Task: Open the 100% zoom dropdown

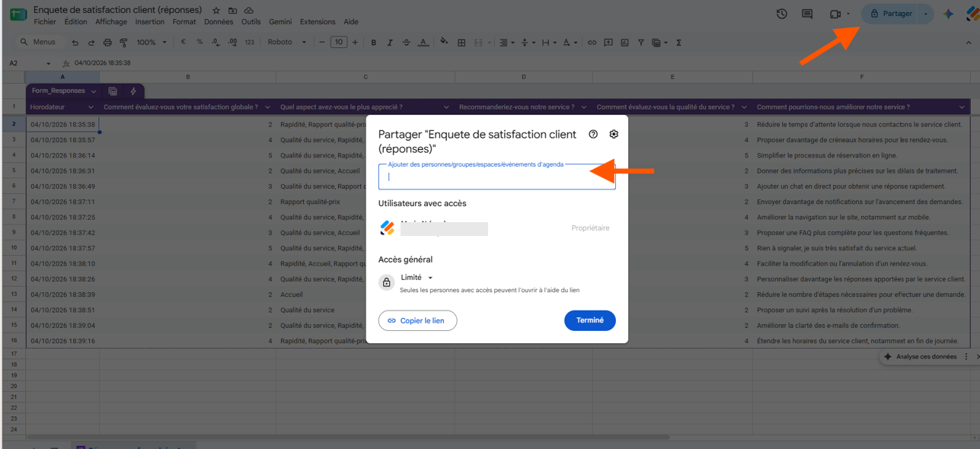Action: (152, 43)
